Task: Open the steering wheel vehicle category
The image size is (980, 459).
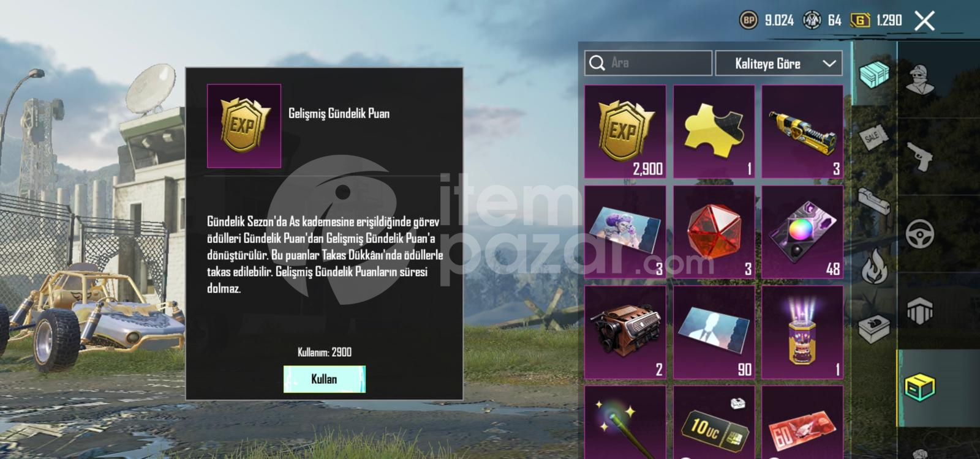Action: pyautogui.click(x=921, y=234)
